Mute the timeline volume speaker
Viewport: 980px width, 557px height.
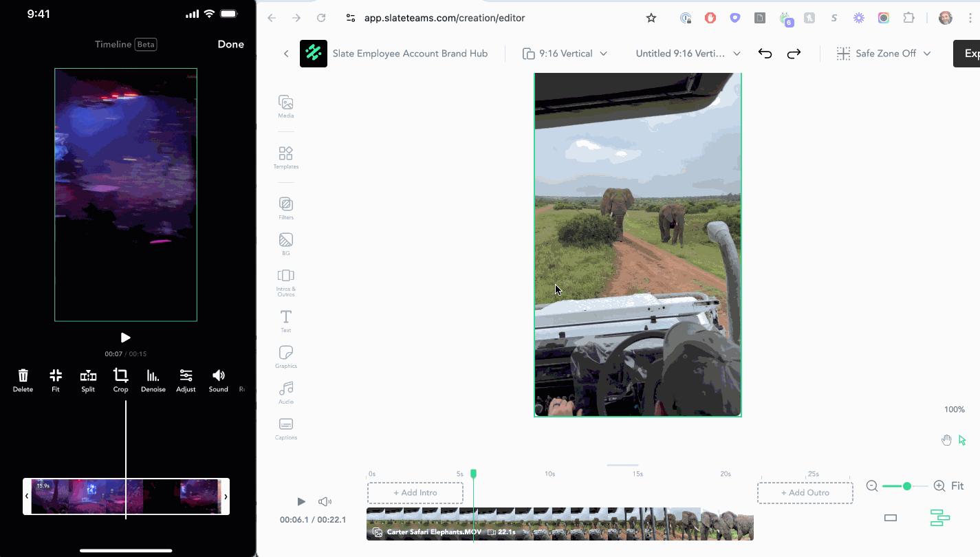(325, 502)
